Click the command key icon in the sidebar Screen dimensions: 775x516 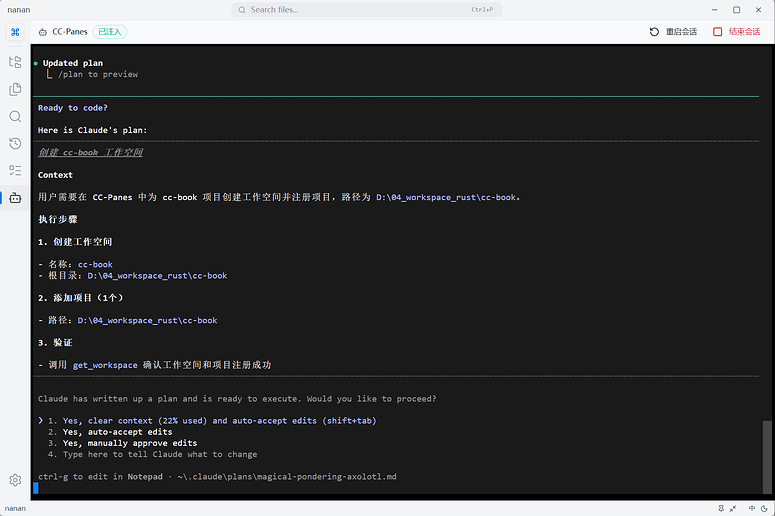tap(15, 32)
